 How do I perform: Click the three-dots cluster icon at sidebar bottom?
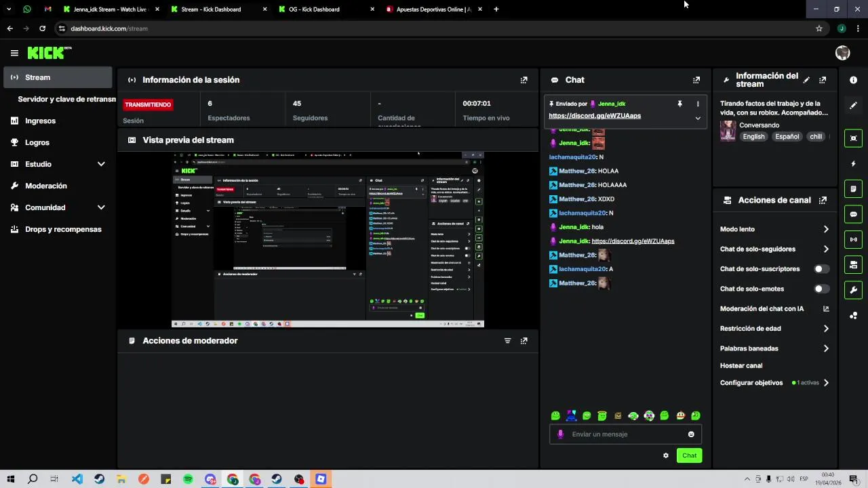(853, 316)
